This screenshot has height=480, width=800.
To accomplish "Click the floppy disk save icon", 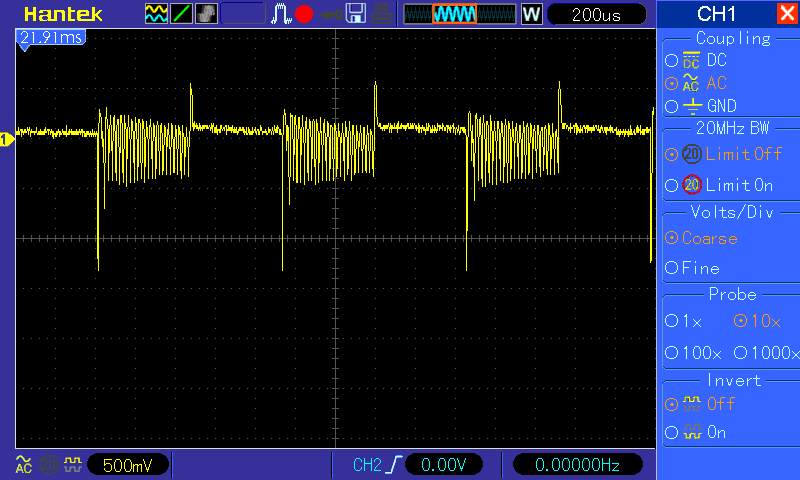I will click(356, 14).
